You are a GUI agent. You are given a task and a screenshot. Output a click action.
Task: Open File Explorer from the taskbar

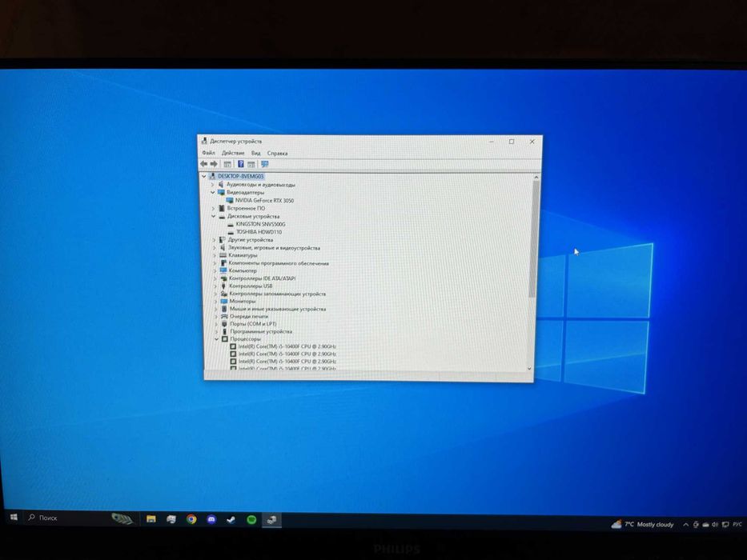(151, 518)
